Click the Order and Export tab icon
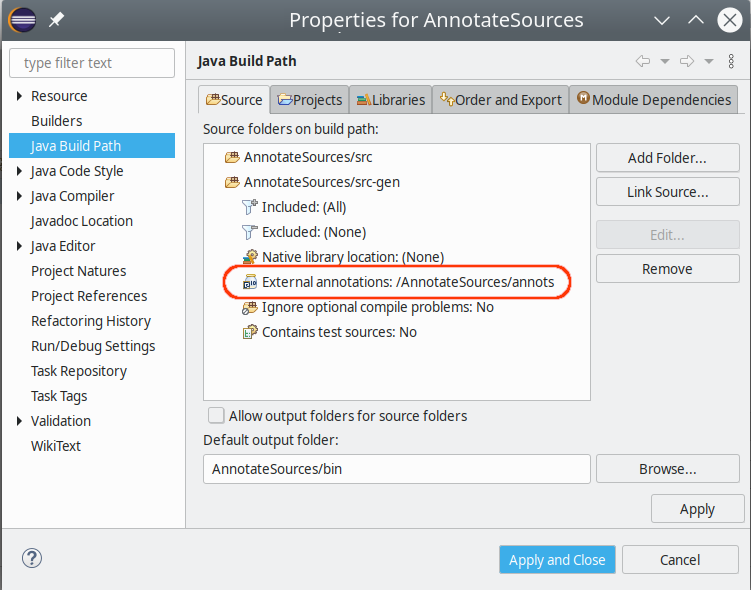Viewport: 751px width, 590px height. point(447,98)
